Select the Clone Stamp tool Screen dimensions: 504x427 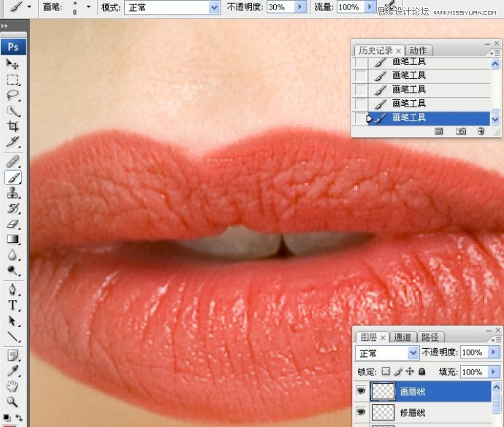(x=12, y=193)
